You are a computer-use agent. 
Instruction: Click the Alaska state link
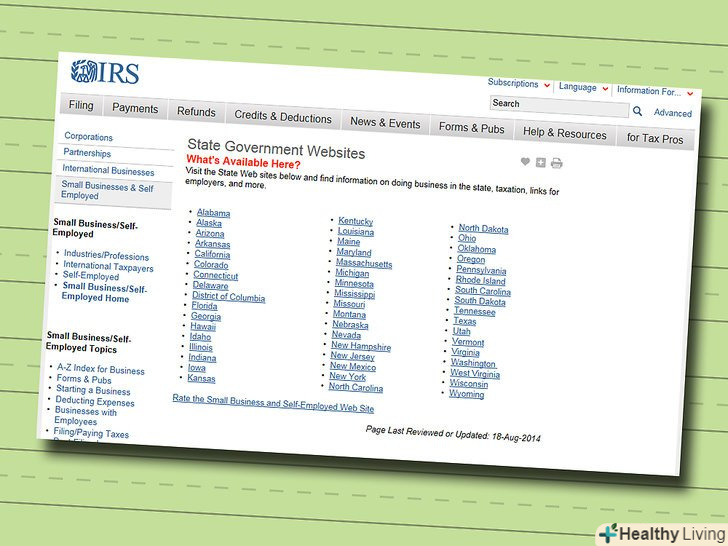(x=208, y=223)
